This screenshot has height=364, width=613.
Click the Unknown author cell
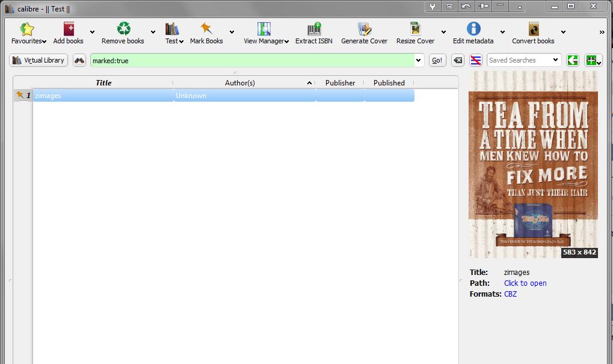pyautogui.click(x=244, y=96)
